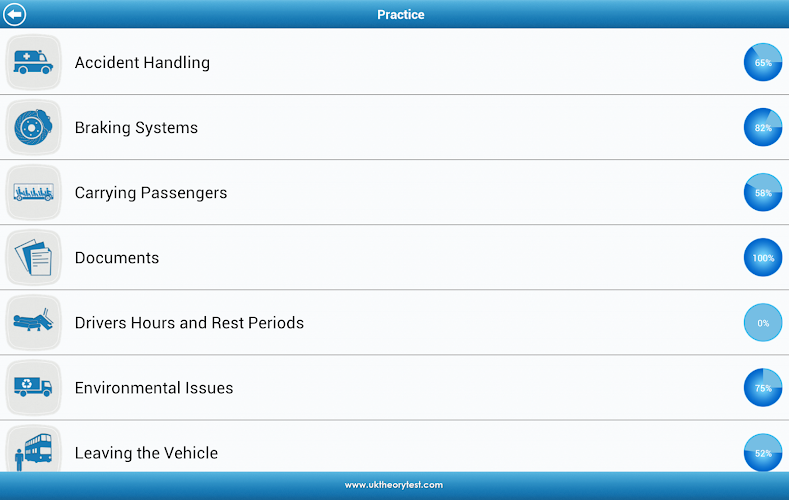Click the double-decker bus icon
Viewport: 789px width, 500px height.
point(34,450)
